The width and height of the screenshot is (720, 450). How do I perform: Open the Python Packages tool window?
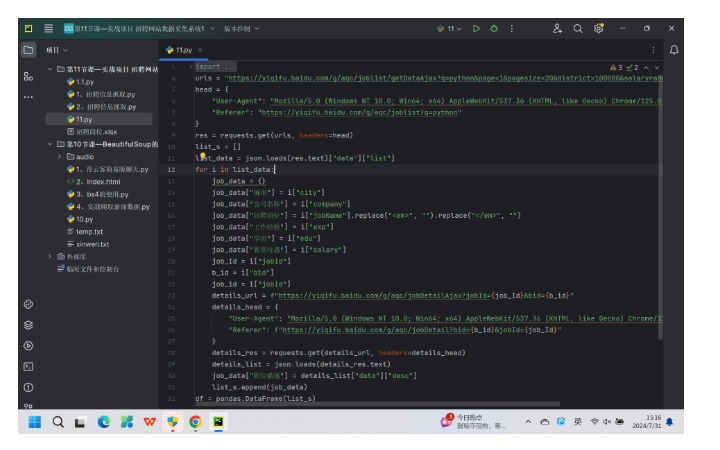coord(28,325)
